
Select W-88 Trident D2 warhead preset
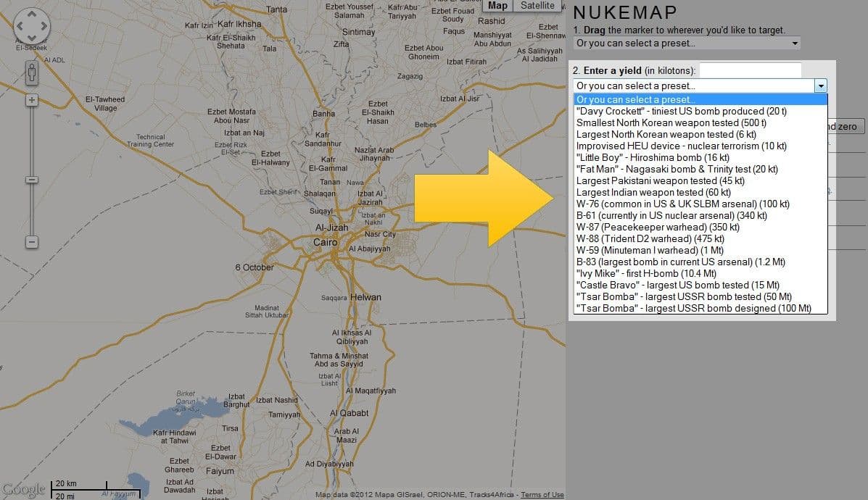700,239
